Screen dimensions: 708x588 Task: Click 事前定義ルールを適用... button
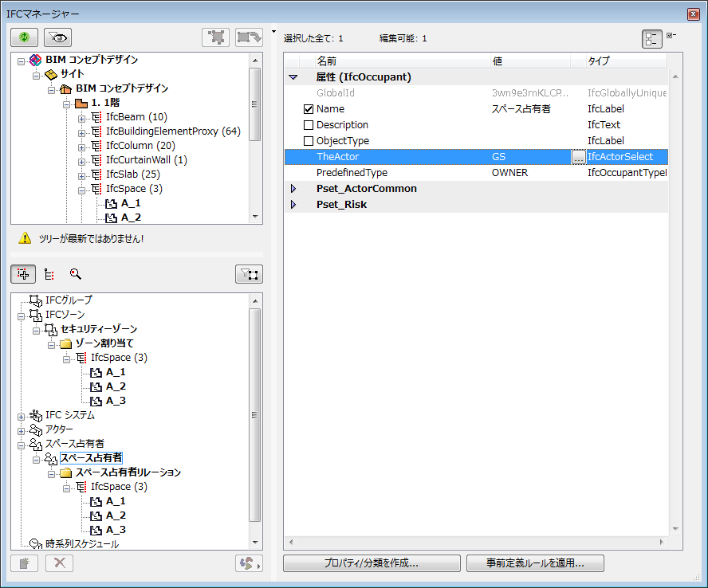[535, 563]
